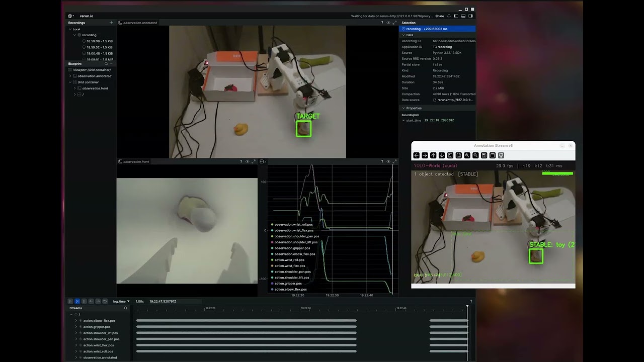Copy to clipboard in Annotation Stream toolbar
Viewport: 644px width, 362px height.
pos(493,155)
